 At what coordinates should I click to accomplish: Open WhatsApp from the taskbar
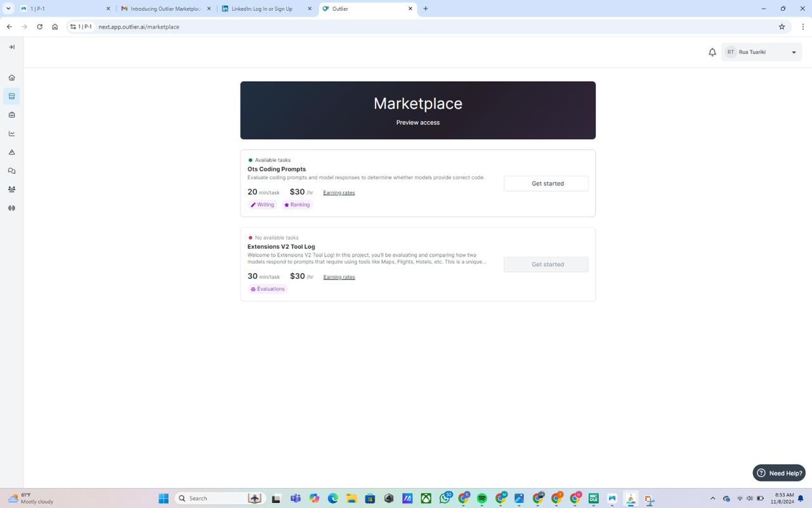pyautogui.click(x=445, y=498)
